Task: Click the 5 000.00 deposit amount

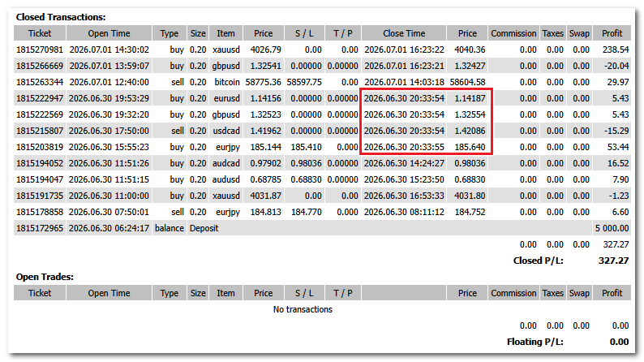Action: 612,228
